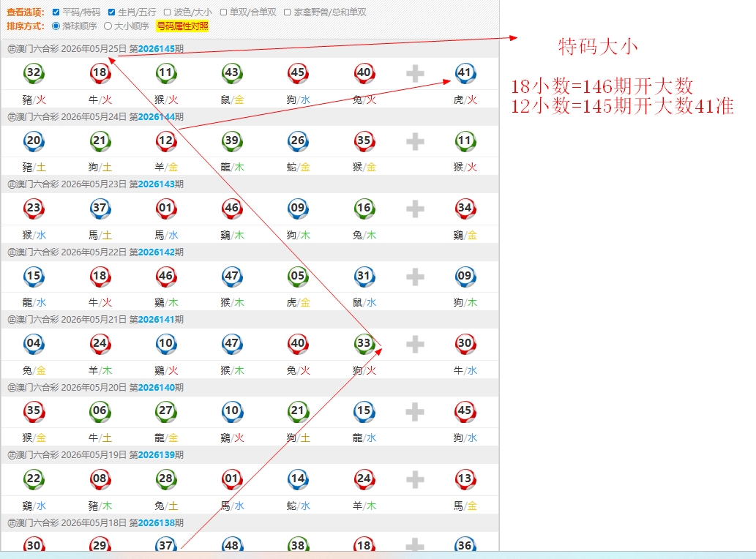
Task: Uncheck the 平码/特码 checkbox
Action: (x=56, y=12)
